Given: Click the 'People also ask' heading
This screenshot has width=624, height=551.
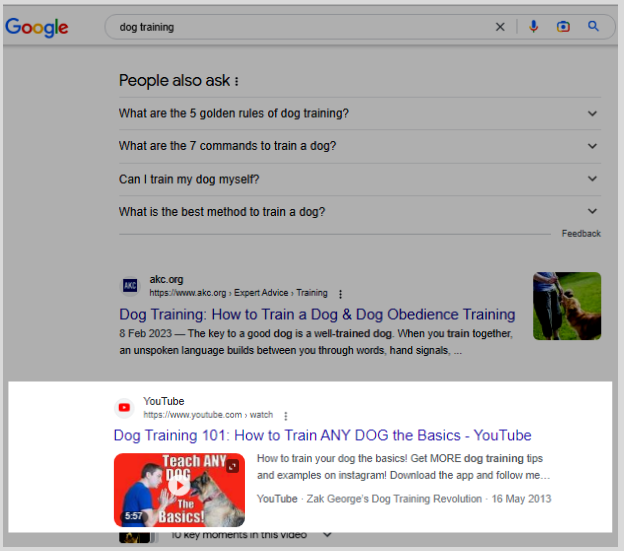Looking at the screenshot, I should pyautogui.click(x=174, y=81).
